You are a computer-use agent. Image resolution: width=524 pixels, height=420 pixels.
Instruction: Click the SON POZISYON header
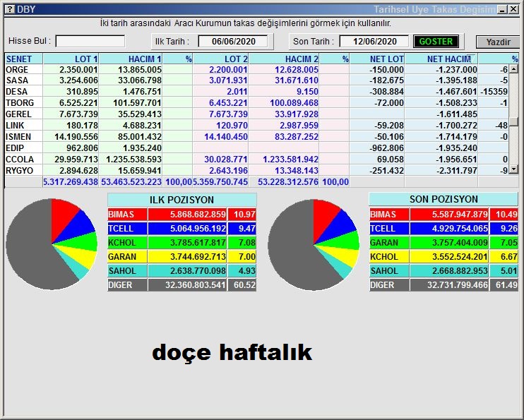[443, 199]
